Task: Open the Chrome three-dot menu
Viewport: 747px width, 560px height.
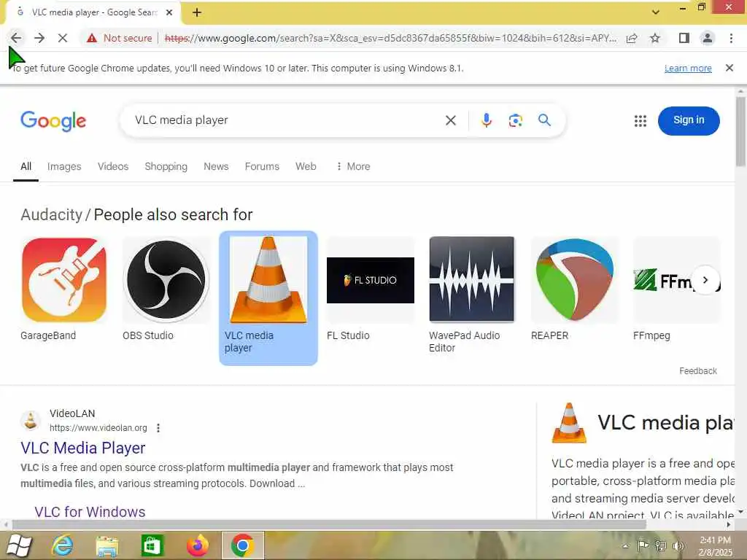Action: (731, 38)
